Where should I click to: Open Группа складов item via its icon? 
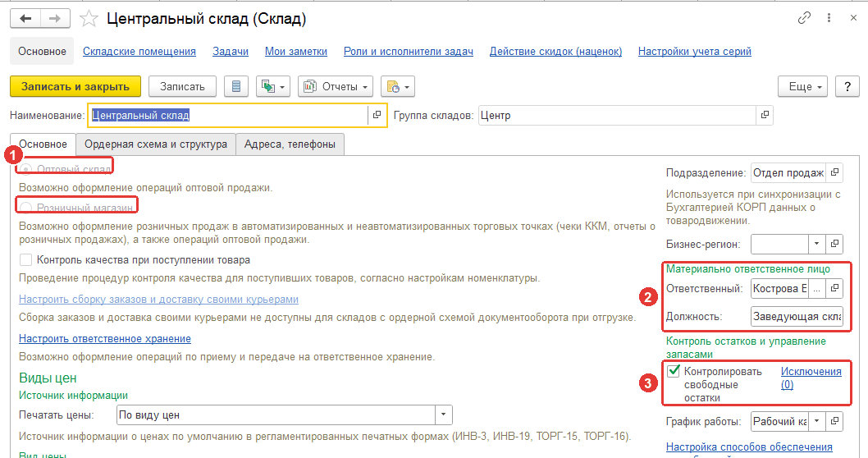coord(765,115)
